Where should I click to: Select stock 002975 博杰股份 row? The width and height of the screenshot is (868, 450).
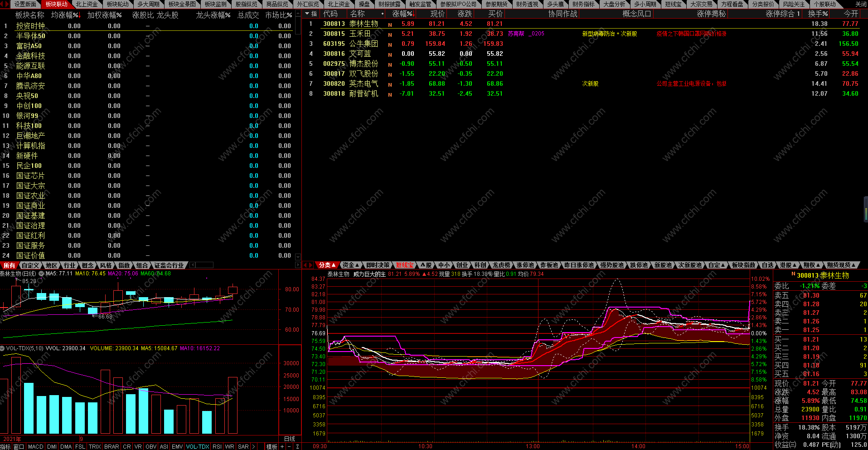click(x=585, y=64)
